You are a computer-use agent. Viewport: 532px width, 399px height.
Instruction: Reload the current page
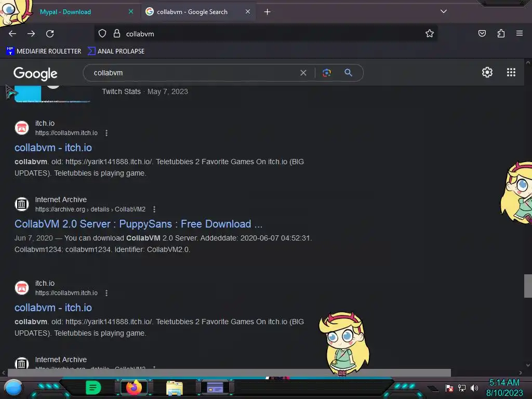[x=50, y=34]
